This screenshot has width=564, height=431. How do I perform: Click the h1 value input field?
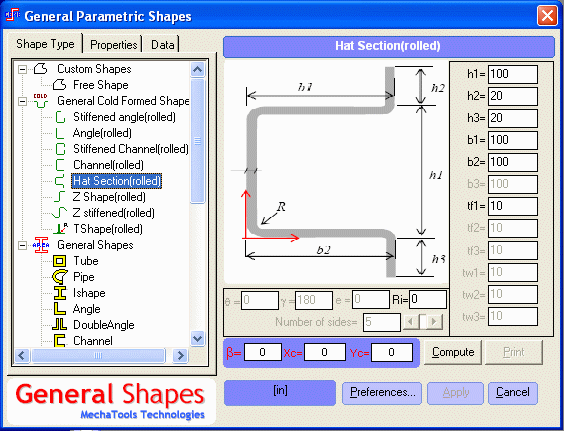pyautogui.click(x=513, y=74)
